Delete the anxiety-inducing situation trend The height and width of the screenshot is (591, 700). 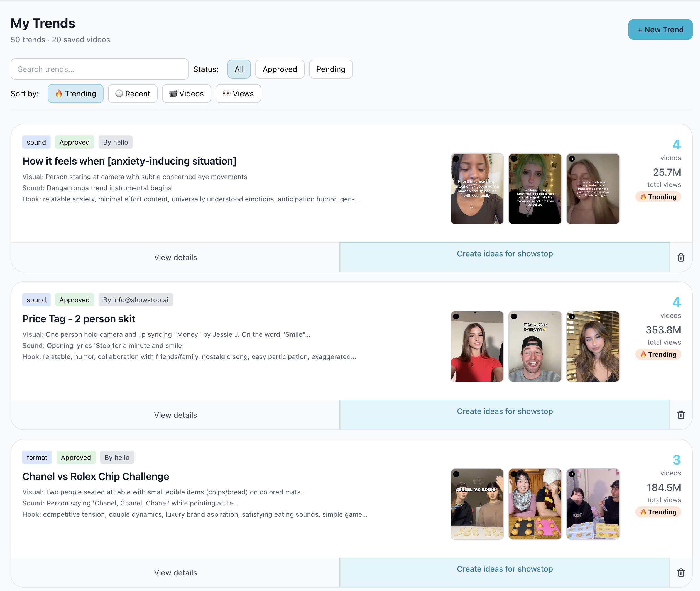(x=681, y=257)
